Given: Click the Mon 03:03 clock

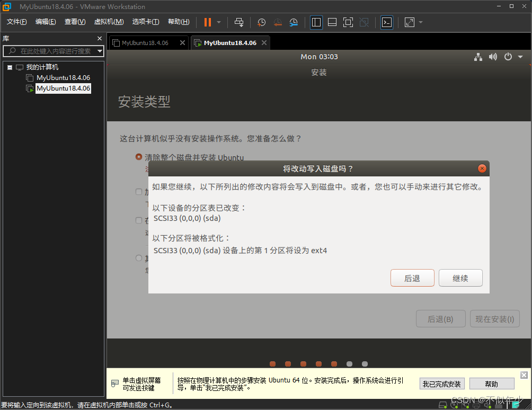Looking at the screenshot, I should (320, 57).
